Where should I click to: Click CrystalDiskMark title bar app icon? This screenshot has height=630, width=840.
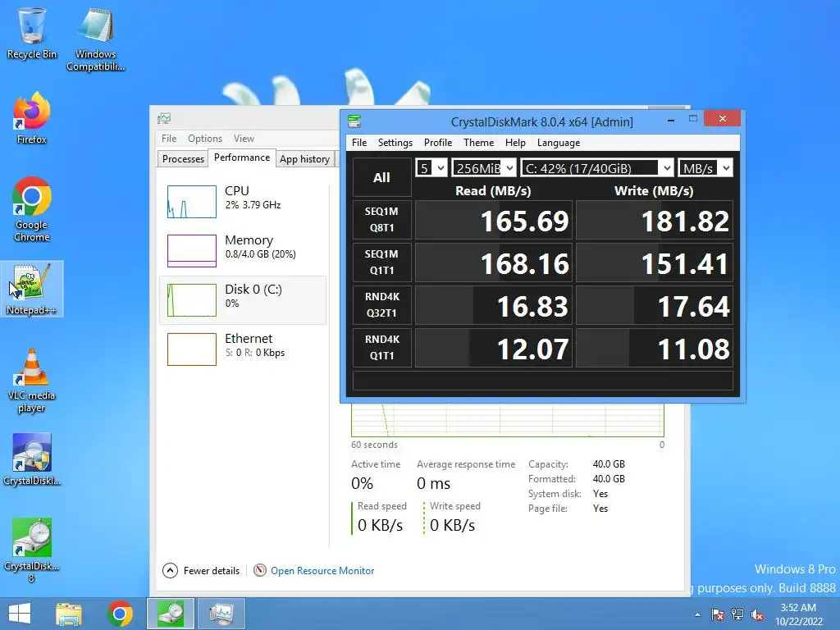coord(354,121)
